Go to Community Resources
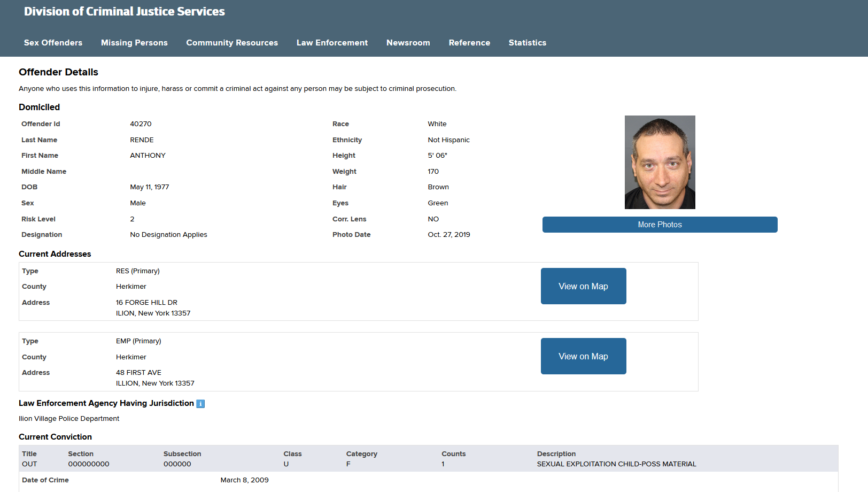Screen dimensions: 868x492 point(232,43)
